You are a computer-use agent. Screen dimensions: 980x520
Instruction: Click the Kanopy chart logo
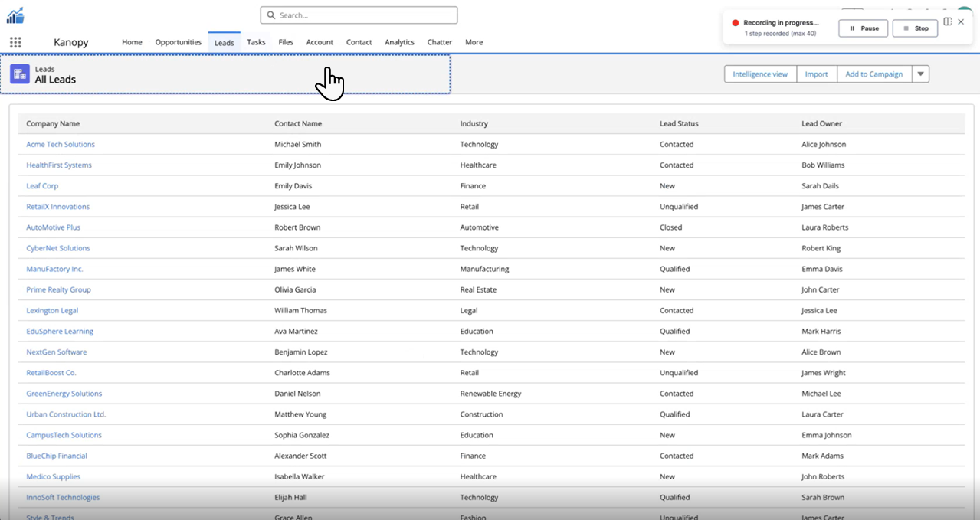(15, 15)
